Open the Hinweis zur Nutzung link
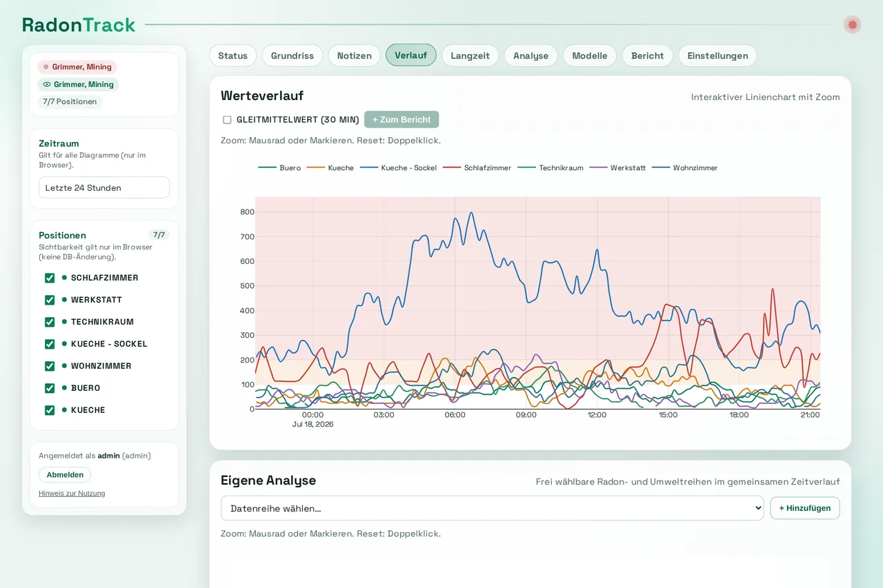 coord(72,494)
